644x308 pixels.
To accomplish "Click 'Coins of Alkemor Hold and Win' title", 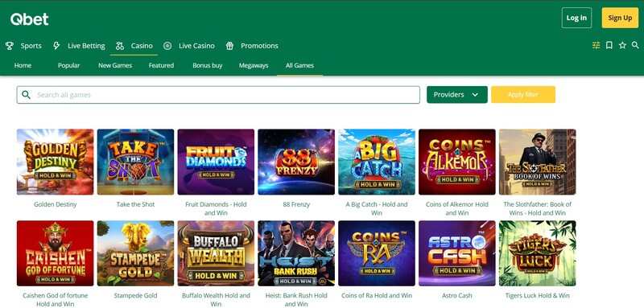I will [457, 208].
